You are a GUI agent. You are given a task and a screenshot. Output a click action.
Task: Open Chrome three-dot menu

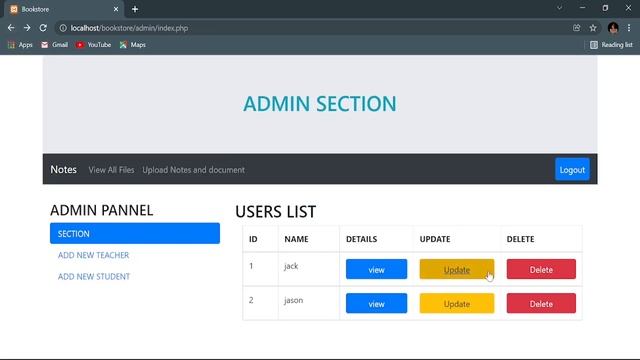[x=629, y=28]
